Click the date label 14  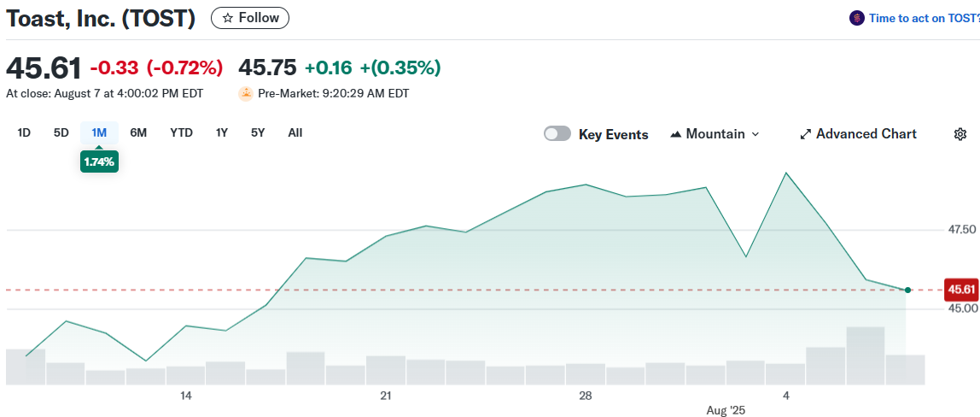click(x=185, y=396)
